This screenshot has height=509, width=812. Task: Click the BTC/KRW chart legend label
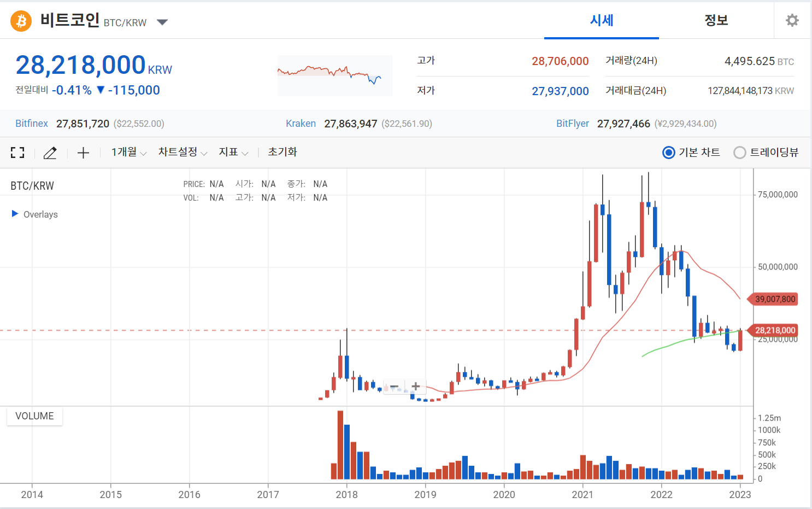pyautogui.click(x=32, y=186)
